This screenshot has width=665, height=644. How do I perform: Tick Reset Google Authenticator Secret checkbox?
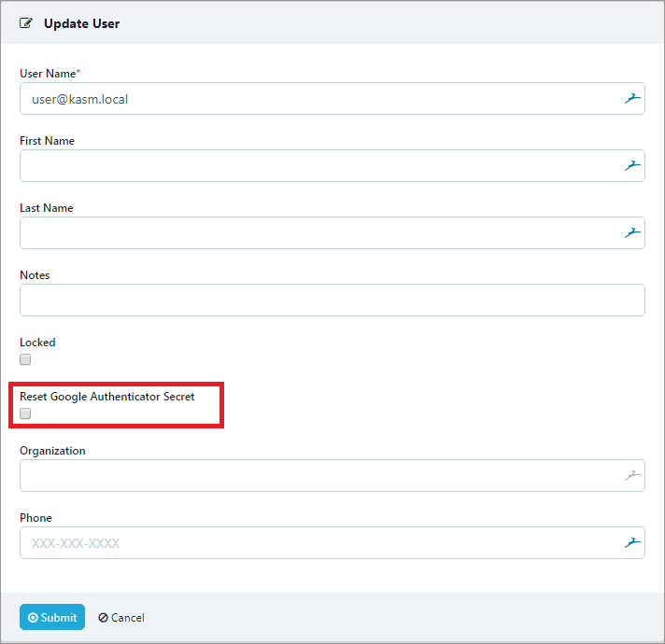(x=26, y=413)
